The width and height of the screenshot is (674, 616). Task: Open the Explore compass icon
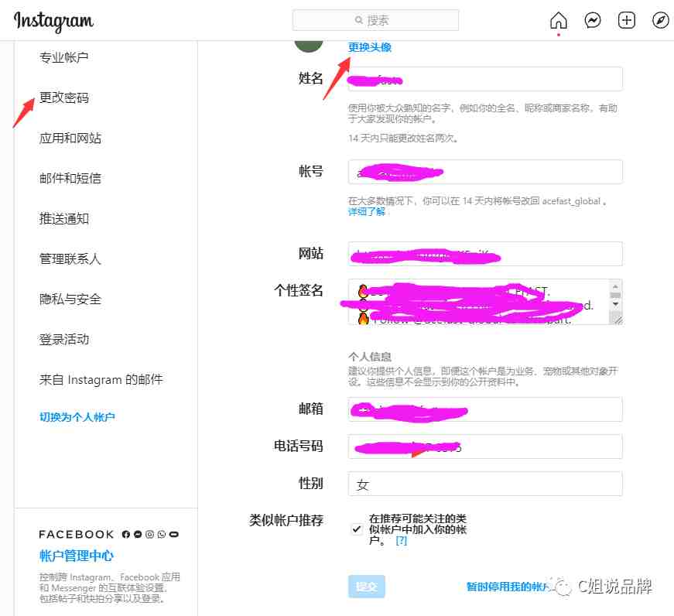pos(660,20)
